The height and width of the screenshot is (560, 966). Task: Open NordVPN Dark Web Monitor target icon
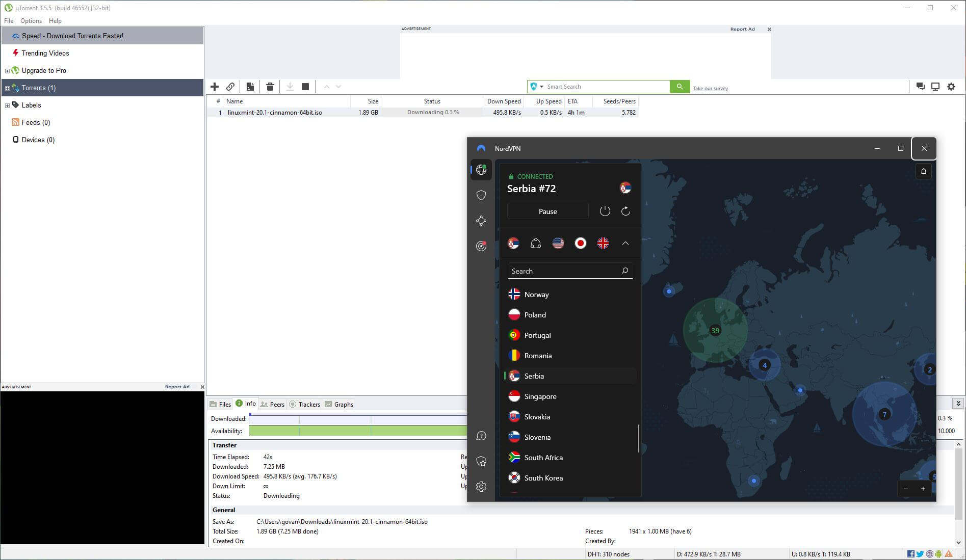(481, 246)
